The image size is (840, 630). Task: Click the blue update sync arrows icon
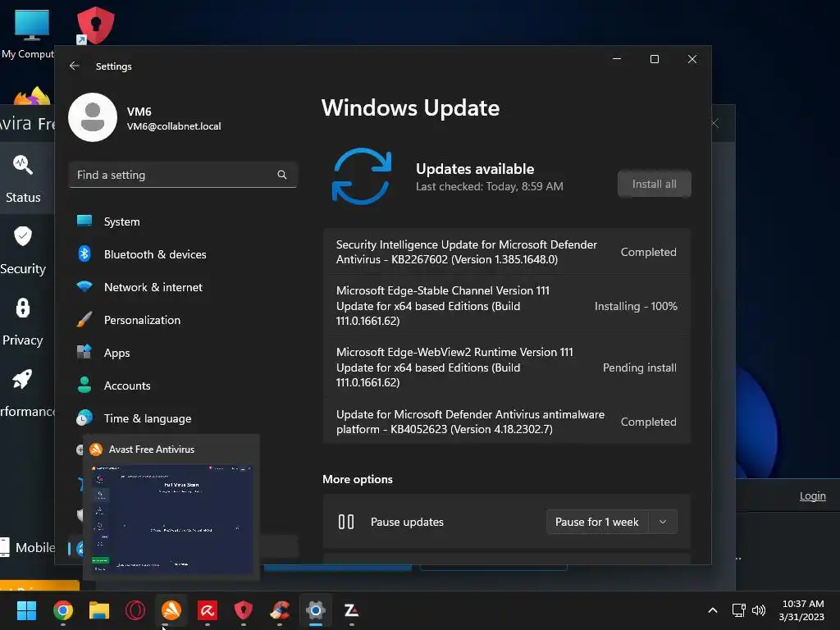[x=362, y=176]
